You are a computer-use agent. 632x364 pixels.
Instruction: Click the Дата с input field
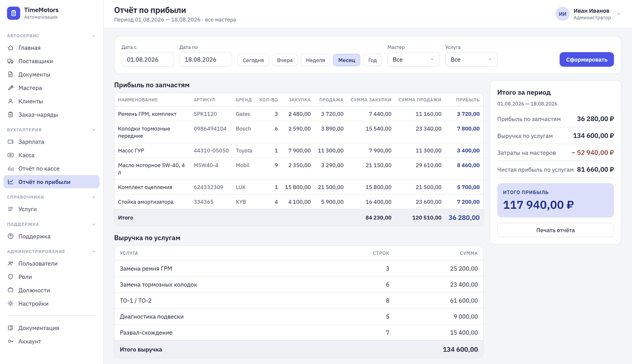[148, 60]
